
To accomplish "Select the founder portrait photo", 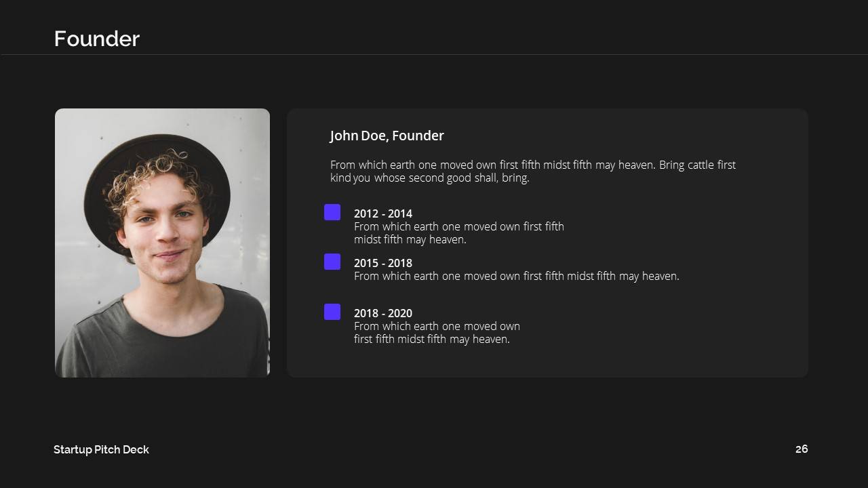I will coord(162,243).
